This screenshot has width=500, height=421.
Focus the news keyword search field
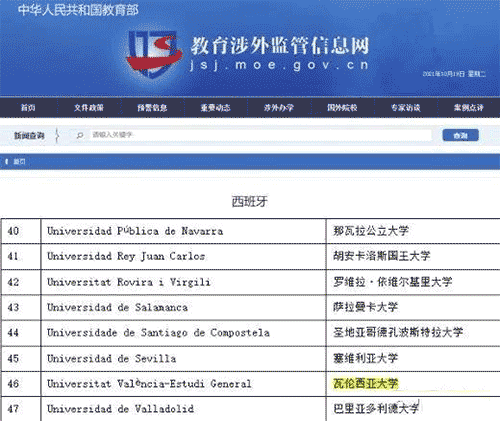[x=261, y=135]
